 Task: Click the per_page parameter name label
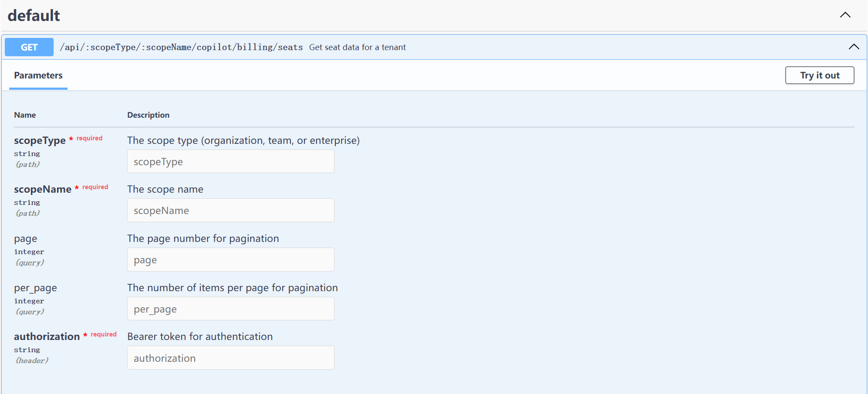35,288
